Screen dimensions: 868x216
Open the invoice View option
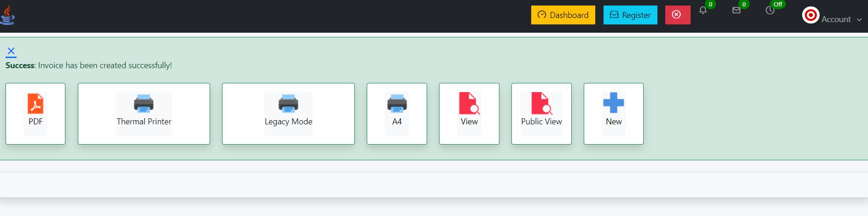469,113
